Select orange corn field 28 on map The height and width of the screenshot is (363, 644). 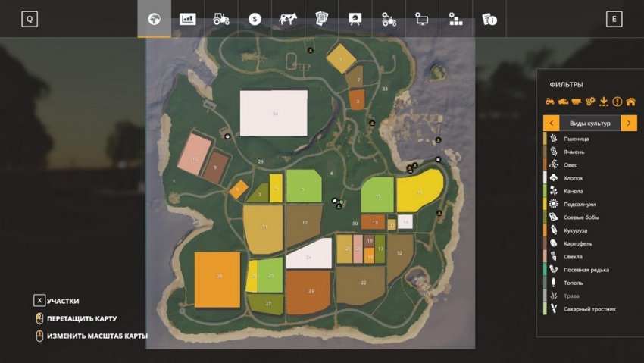(x=217, y=280)
